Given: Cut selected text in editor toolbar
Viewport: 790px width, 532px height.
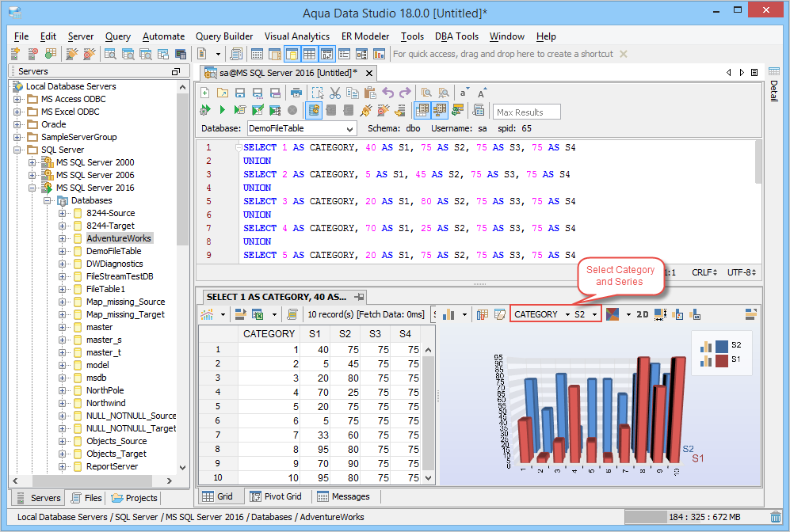Looking at the screenshot, I should (335, 93).
